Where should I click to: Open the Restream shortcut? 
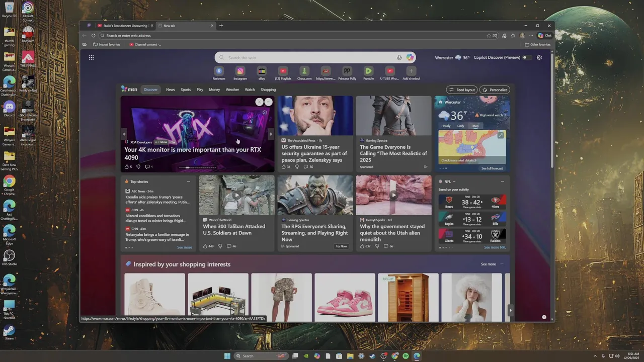[x=219, y=73]
